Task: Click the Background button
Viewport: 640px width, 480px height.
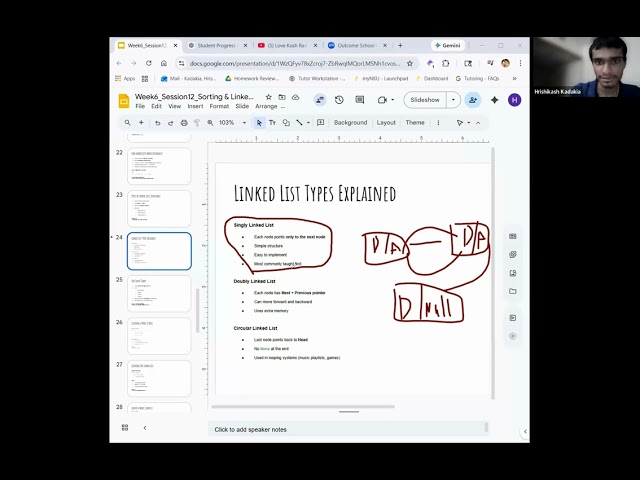Action: point(351,122)
